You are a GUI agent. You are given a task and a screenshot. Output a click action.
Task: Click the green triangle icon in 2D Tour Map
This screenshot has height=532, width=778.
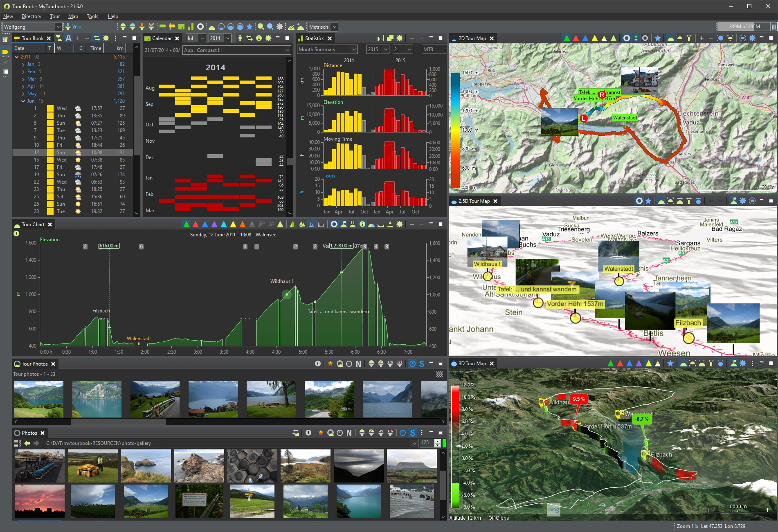click(x=567, y=38)
